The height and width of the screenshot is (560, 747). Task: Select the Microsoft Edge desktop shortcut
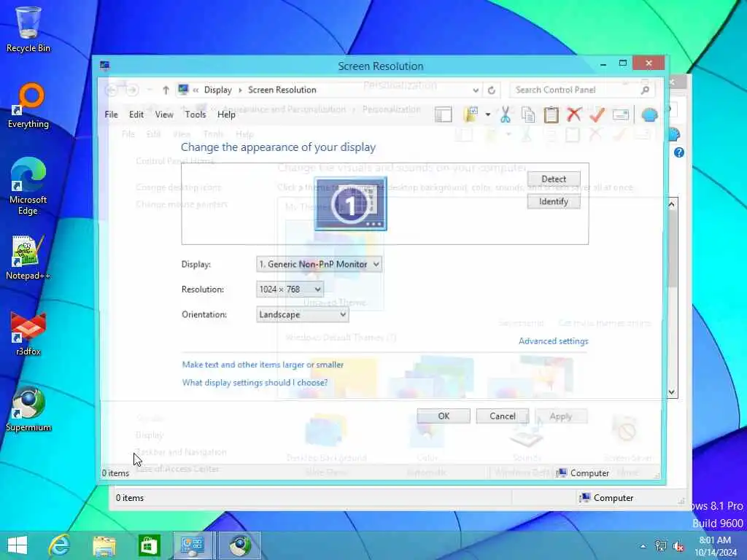click(x=28, y=186)
